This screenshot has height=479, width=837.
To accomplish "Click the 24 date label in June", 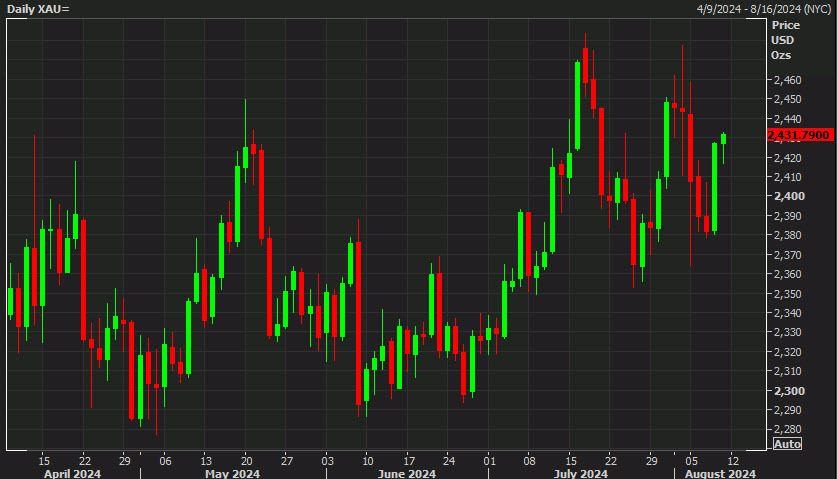I will click(449, 461).
